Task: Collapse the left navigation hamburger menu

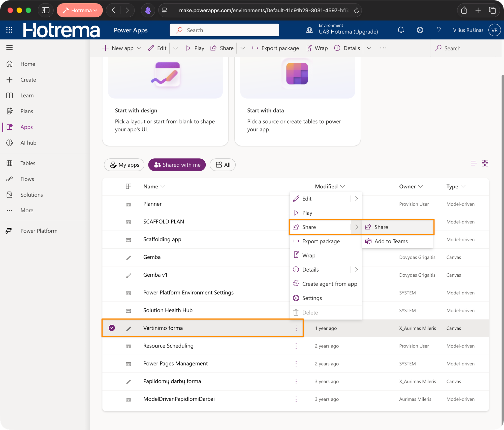Action: point(9,47)
